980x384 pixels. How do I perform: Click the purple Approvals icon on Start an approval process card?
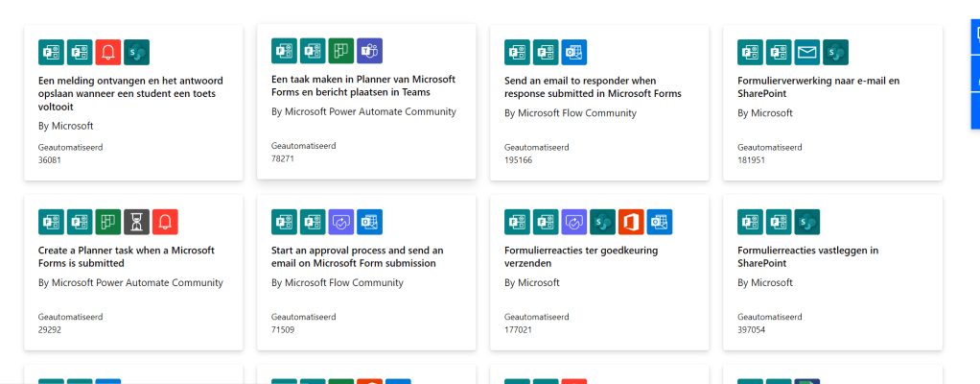(341, 222)
